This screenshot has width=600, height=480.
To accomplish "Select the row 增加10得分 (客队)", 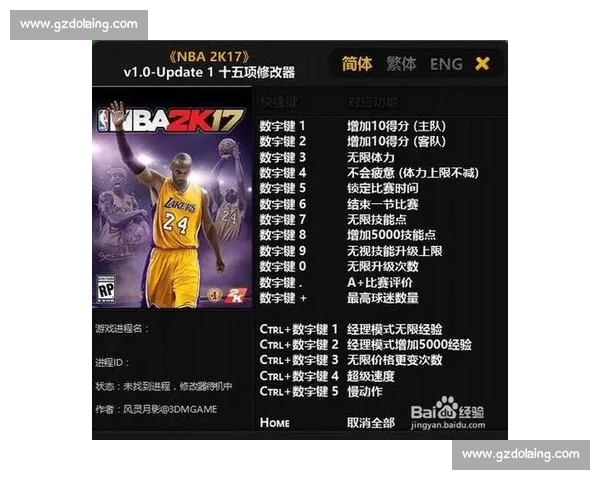I will (x=396, y=141).
